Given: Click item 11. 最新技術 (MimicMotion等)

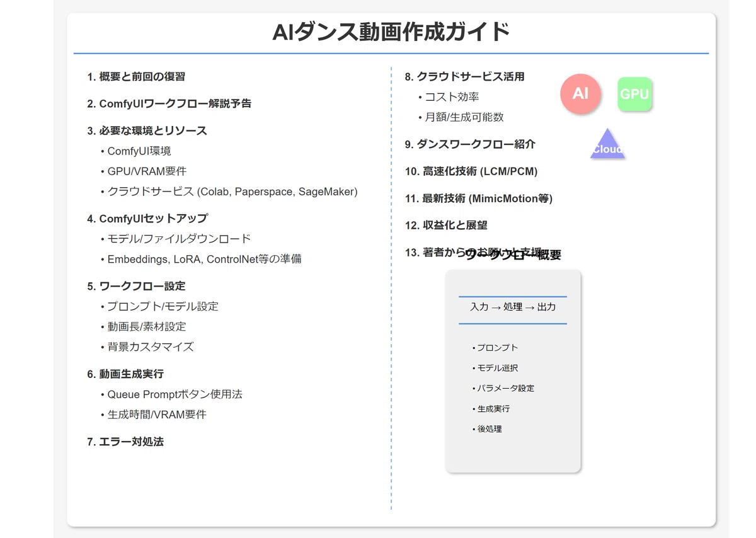Looking at the screenshot, I should [478, 198].
